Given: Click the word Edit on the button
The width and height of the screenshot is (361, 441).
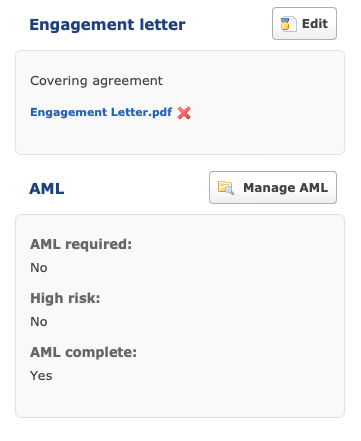Looking at the screenshot, I should (x=315, y=24).
